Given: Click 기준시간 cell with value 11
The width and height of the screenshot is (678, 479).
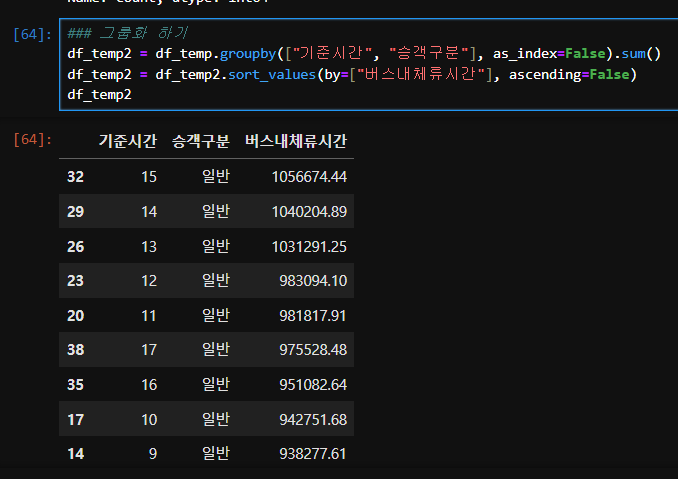Looking at the screenshot, I should tap(149, 316).
